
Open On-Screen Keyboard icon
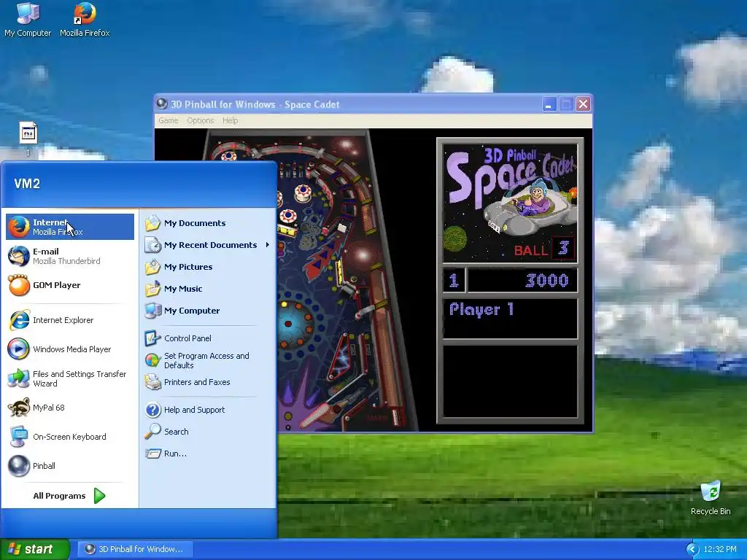tap(18, 437)
